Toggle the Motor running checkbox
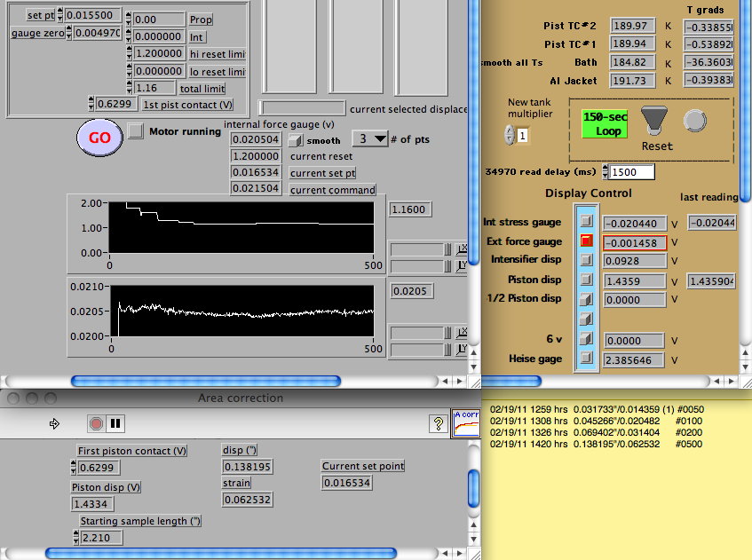 [135, 131]
